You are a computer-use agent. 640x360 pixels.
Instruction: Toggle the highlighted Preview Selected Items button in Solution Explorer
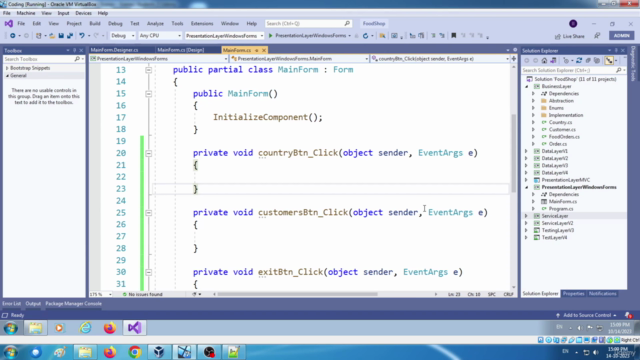click(x=609, y=60)
